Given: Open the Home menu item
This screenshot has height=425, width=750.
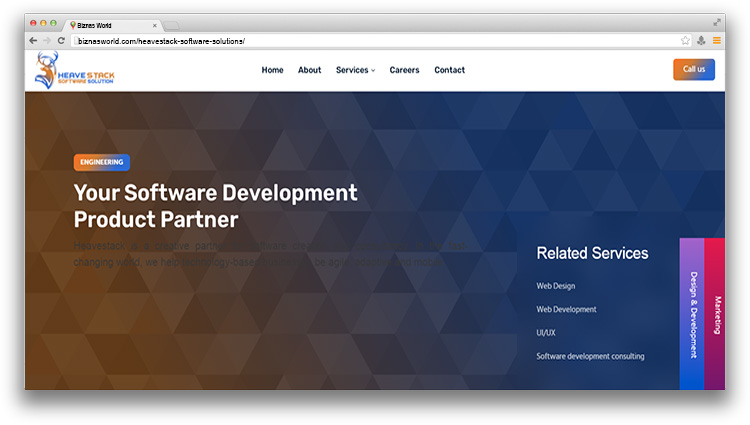Looking at the screenshot, I should pyautogui.click(x=272, y=70).
